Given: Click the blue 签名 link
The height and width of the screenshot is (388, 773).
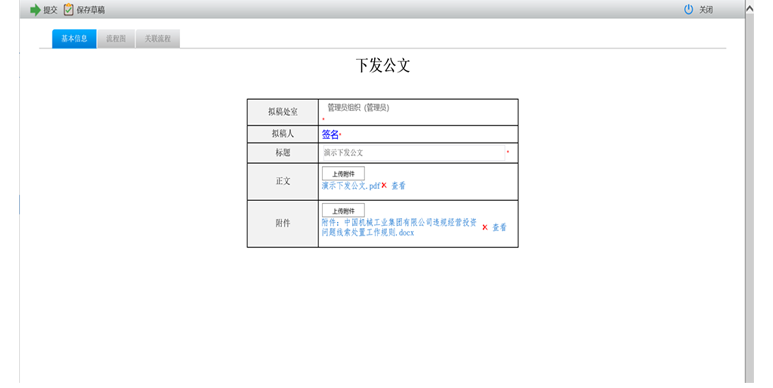Looking at the screenshot, I should (x=330, y=134).
